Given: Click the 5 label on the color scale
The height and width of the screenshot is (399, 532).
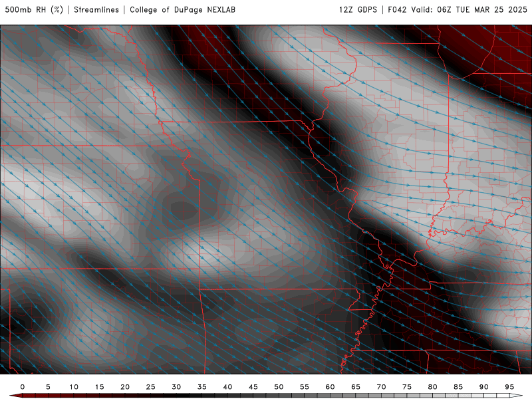Looking at the screenshot, I should [x=48, y=387].
